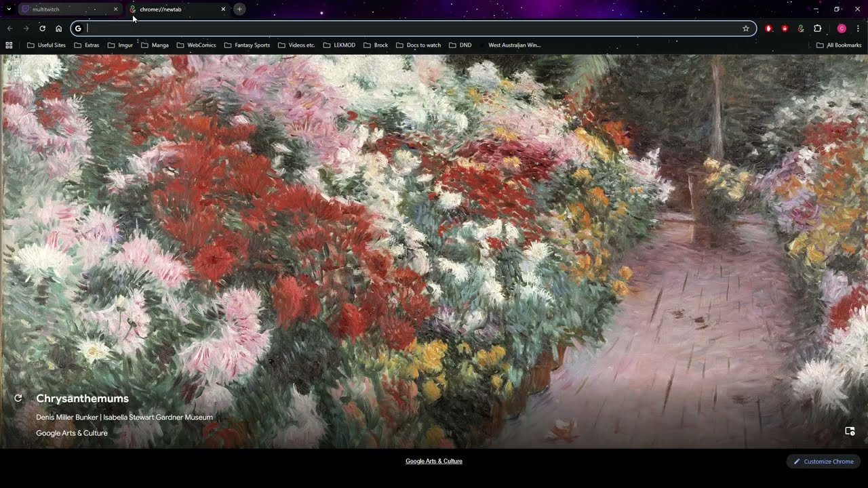
Task: Open the LEKMOD bookmark folder
Action: tap(339, 45)
